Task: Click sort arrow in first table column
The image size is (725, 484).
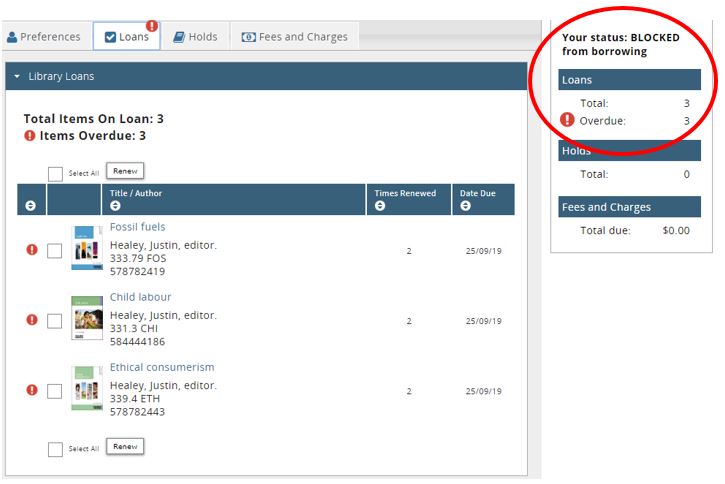Action: coord(31,206)
